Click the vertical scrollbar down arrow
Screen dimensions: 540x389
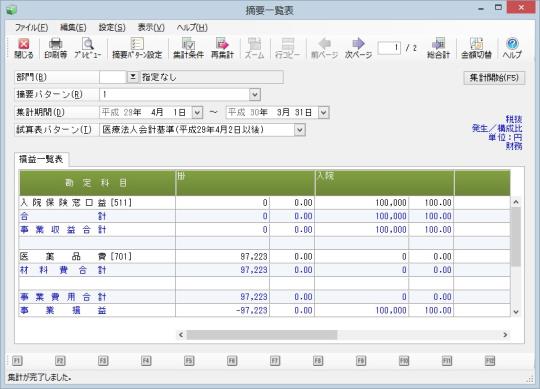pos(516,312)
